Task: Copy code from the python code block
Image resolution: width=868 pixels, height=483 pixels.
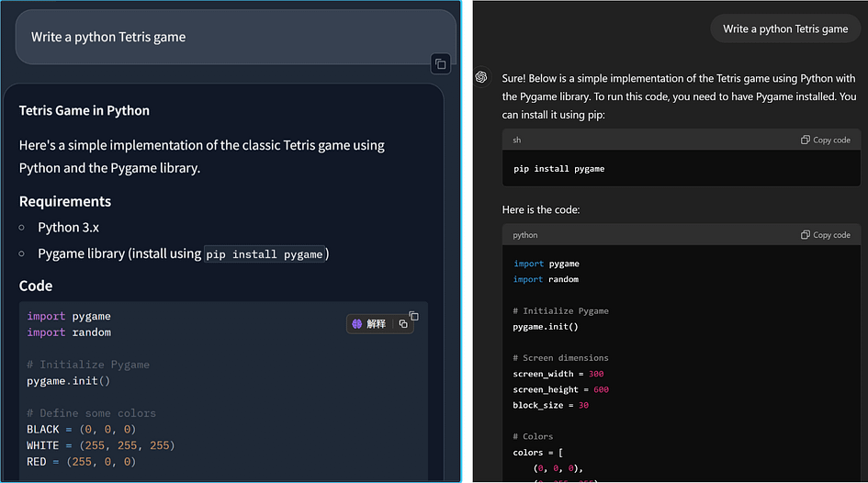Action: click(x=826, y=235)
